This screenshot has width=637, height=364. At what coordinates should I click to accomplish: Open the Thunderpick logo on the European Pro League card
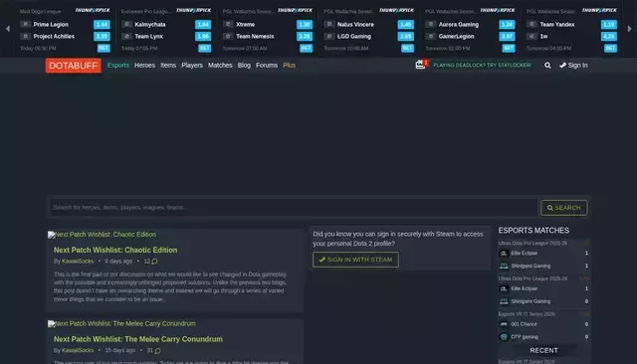click(194, 10)
